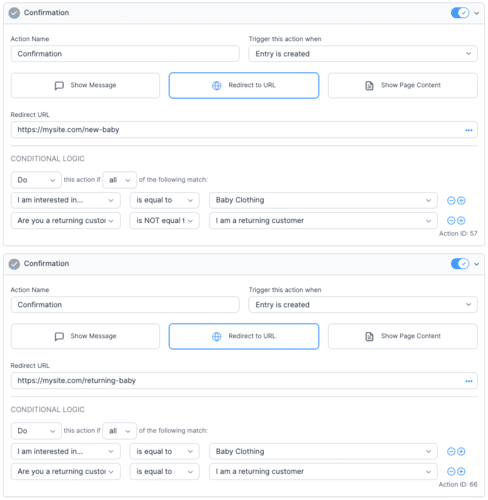Click the checkmark icon of Confirmation action 66
This screenshot has height=500, width=488.
pos(14,264)
